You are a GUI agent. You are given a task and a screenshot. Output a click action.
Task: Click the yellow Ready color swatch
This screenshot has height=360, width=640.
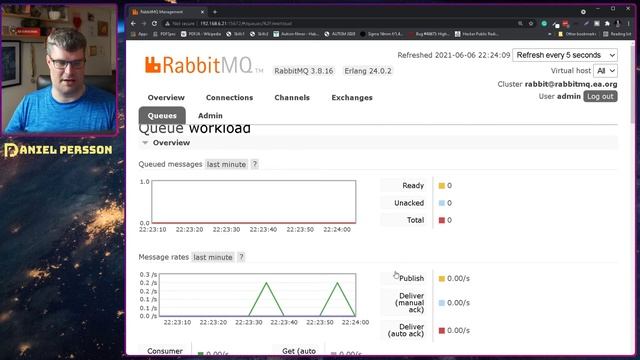pos(442,186)
